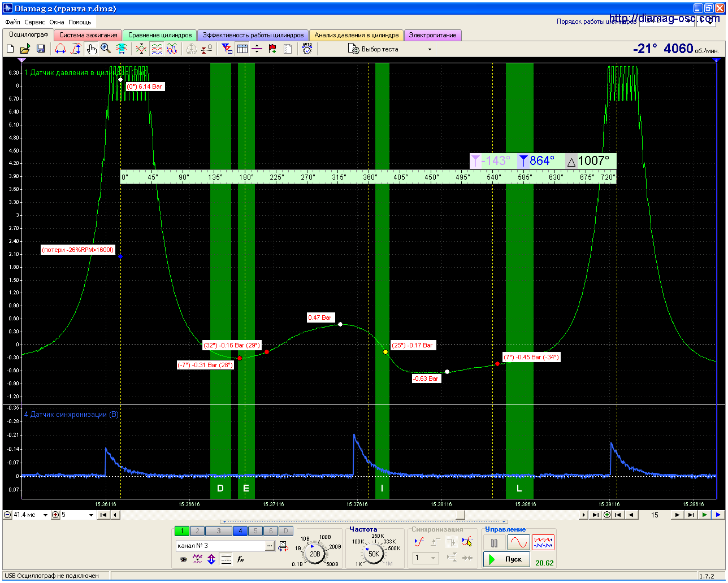Click the purple horizontal divider icon
Image resolution: width=728 pixels, height=583 pixels.
click(257, 49)
